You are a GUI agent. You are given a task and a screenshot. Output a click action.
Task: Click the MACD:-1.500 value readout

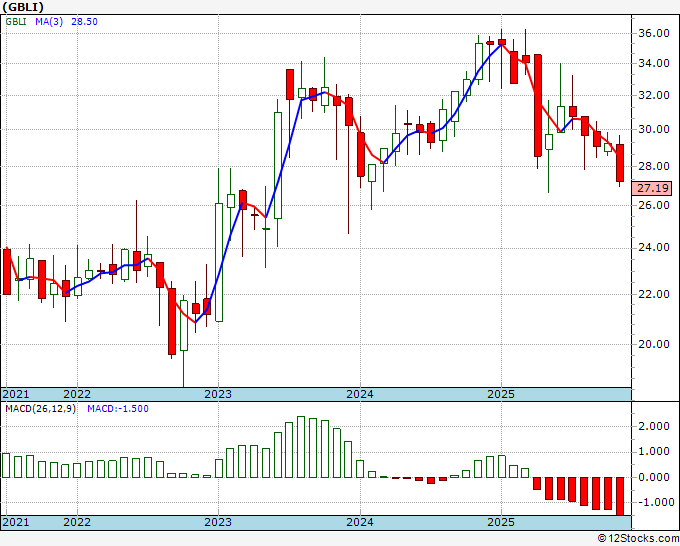[118, 409]
